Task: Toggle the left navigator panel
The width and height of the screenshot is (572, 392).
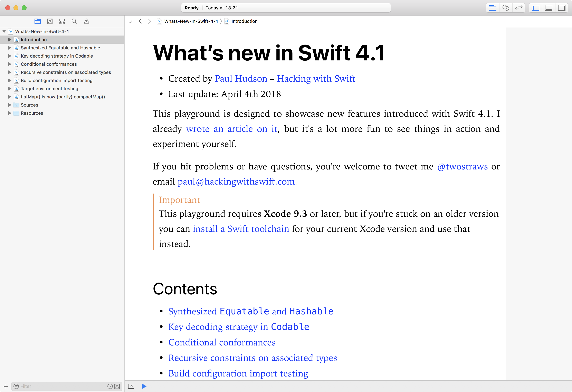Action: (536, 8)
